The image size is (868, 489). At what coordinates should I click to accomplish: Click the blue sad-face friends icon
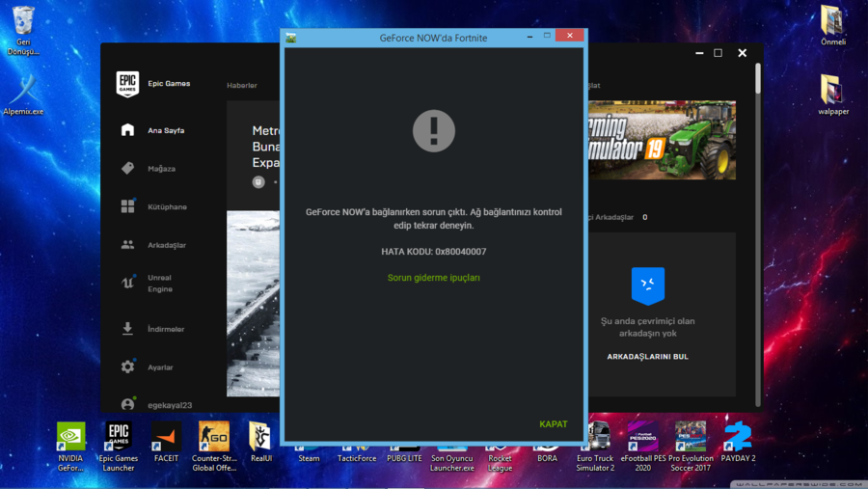(648, 285)
